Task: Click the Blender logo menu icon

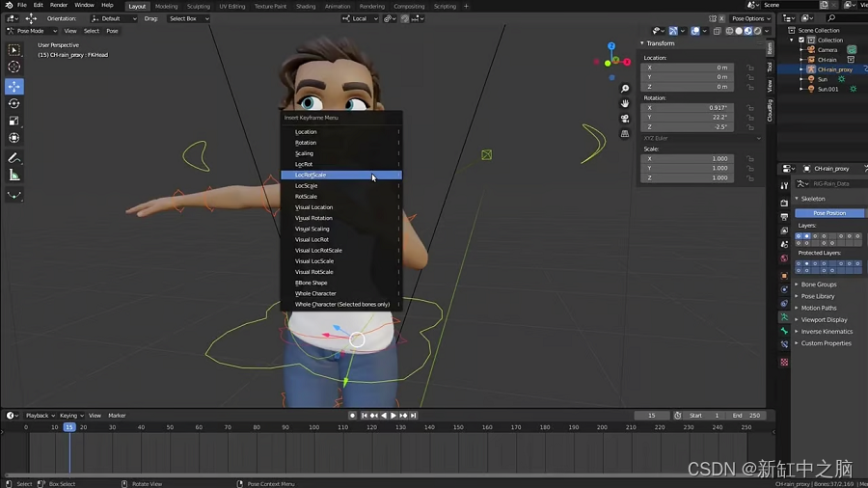Action: [x=9, y=5]
